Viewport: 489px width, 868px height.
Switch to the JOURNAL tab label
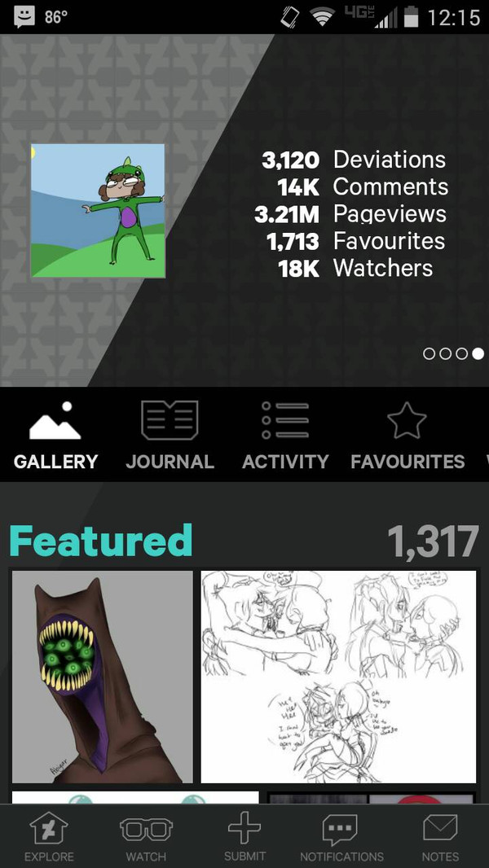(170, 462)
